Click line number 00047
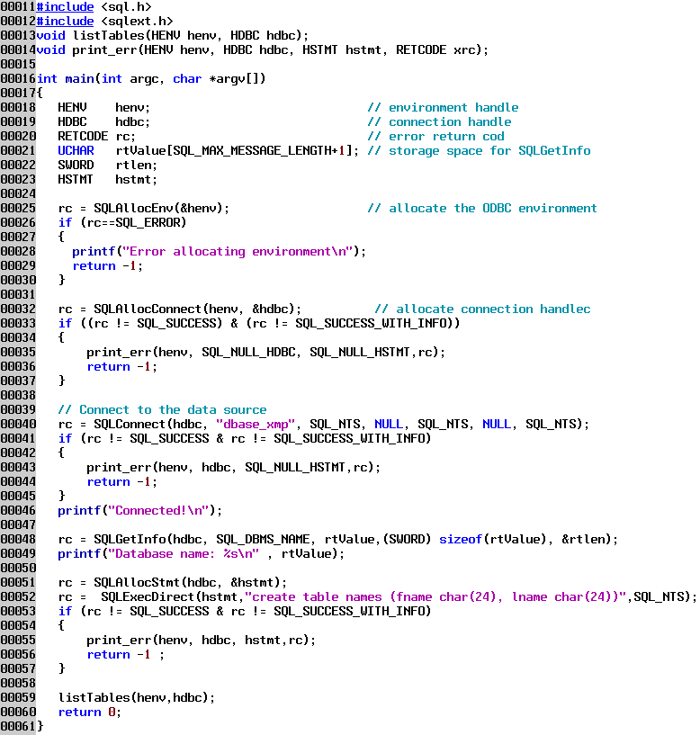This screenshot has width=700, height=735. [x=18, y=525]
